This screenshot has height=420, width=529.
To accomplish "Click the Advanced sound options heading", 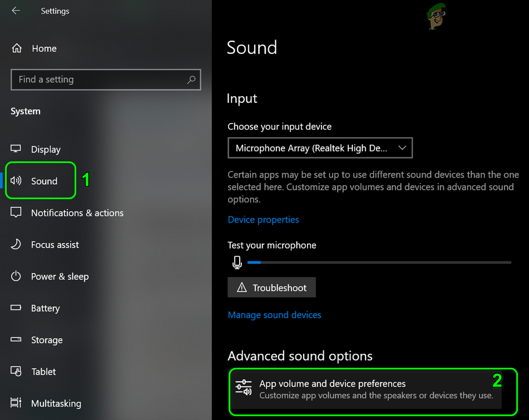I will (300, 356).
